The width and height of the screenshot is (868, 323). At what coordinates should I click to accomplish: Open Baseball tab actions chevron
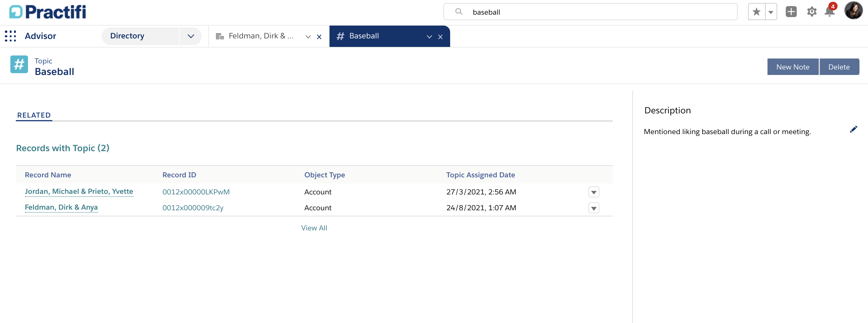(429, 37)
